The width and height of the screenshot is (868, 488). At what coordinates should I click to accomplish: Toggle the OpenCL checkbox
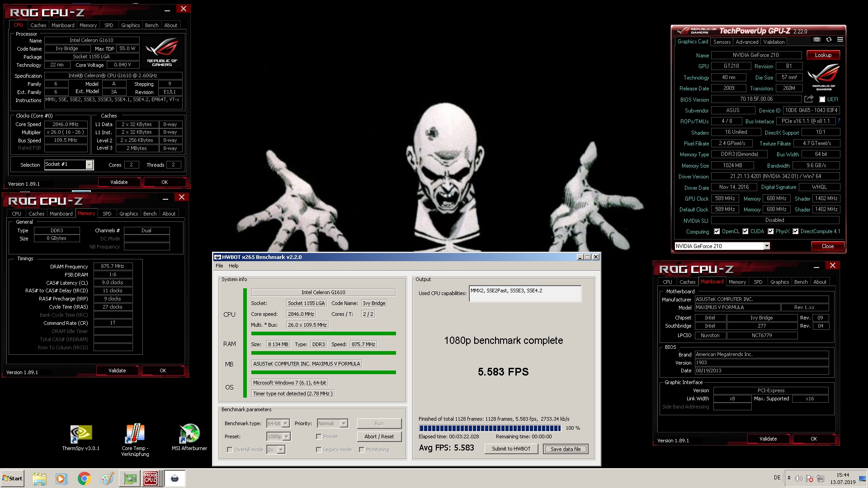[717, 231]
